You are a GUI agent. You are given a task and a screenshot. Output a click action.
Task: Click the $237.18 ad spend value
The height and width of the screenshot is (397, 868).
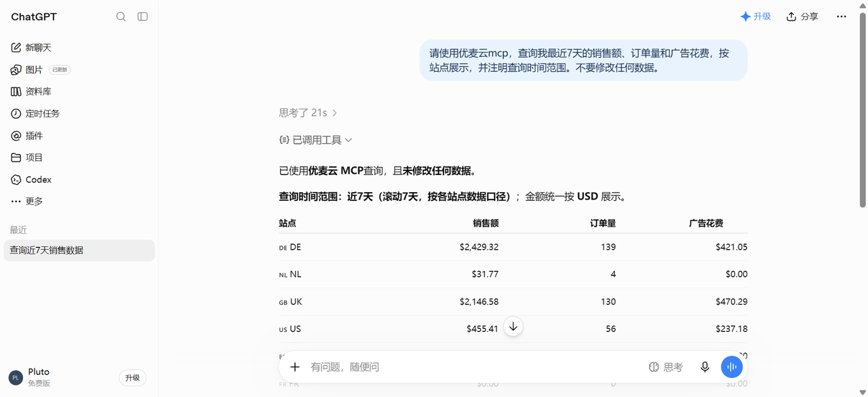coord(731,328)
